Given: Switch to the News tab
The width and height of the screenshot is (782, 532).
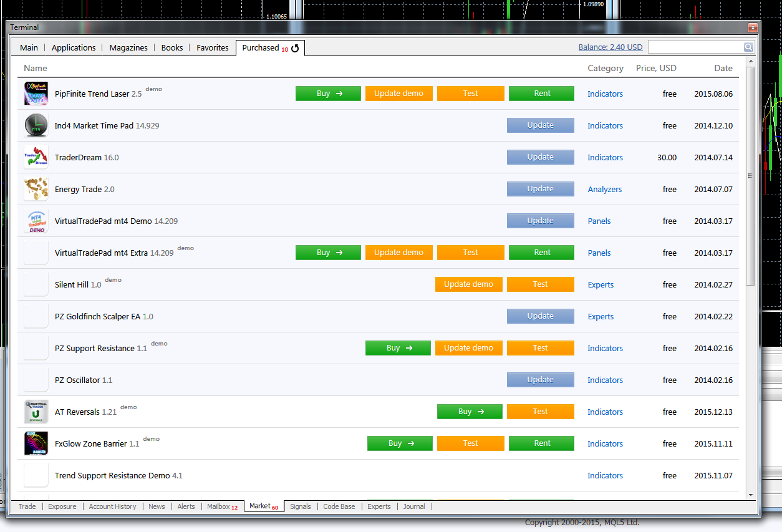Looking at the screenshot, I should coord(157,506).
